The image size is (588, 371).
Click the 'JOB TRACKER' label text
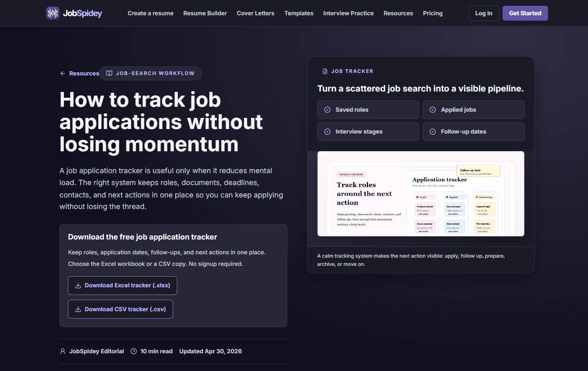(x=352, y=71)
